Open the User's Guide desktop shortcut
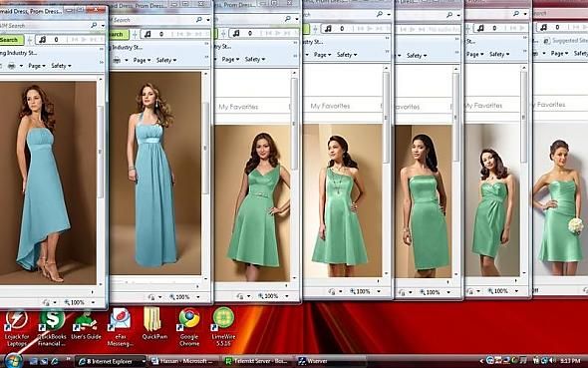Image resolution: width=588 pixels, height=368 pixels. [86, 324]
